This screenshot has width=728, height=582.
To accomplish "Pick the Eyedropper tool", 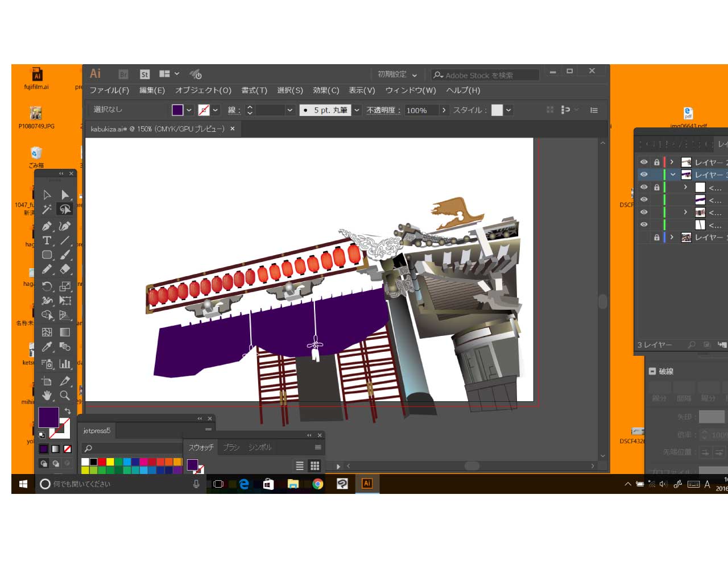I will [47, 347].
